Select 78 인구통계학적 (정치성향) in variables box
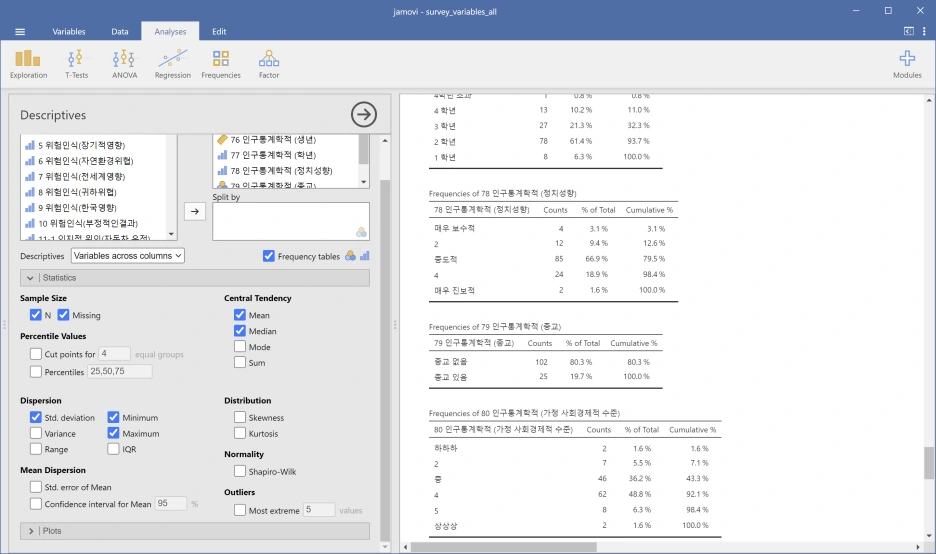 (x=275, y=170)
